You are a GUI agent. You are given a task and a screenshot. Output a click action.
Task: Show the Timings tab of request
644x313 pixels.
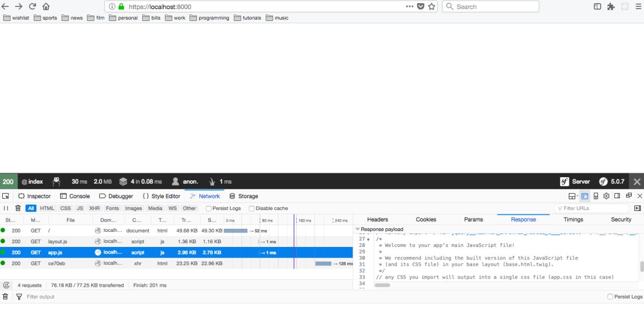tap(573, 220)
